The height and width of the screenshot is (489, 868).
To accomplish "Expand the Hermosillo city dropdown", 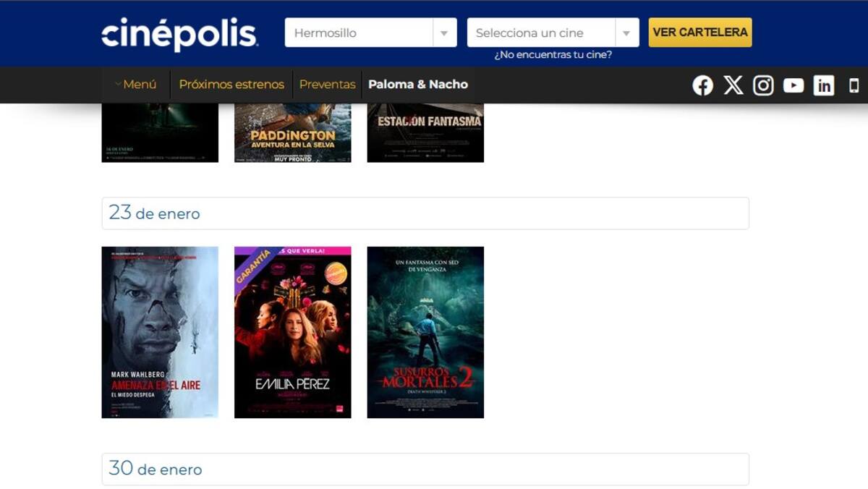I will click(370, 33).
